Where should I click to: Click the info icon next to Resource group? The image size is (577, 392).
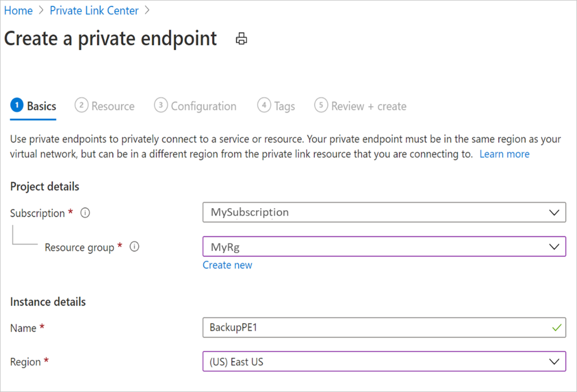[x=134, y=247]
